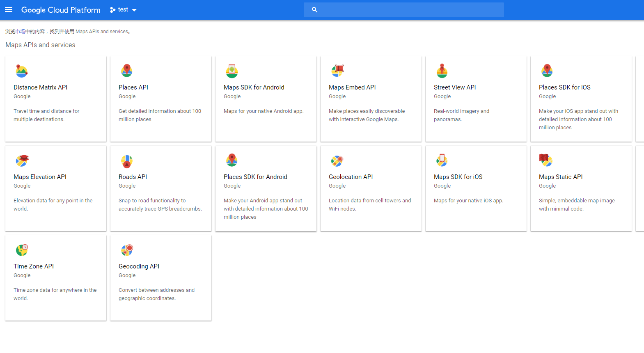Click 'Make your Android app stand out' text

[263, 201]
